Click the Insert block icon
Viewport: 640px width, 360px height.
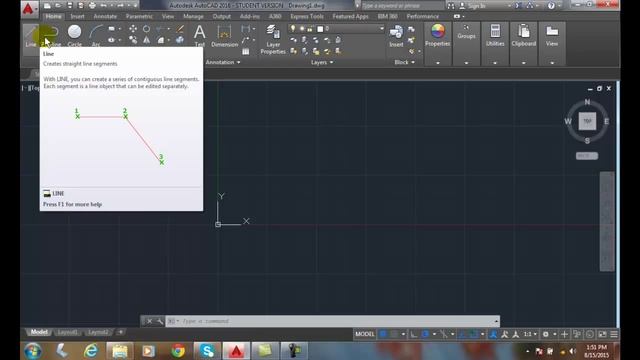coord(396,36)
